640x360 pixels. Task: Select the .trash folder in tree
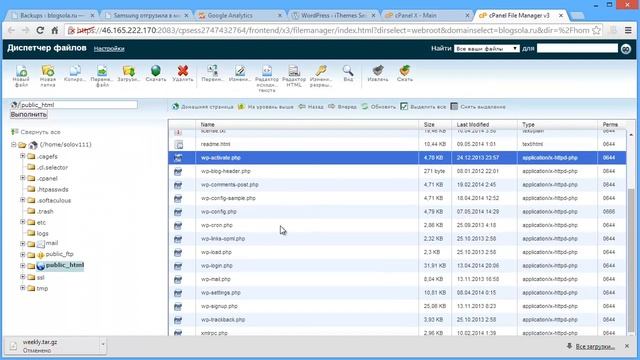[x=45, y=211]
